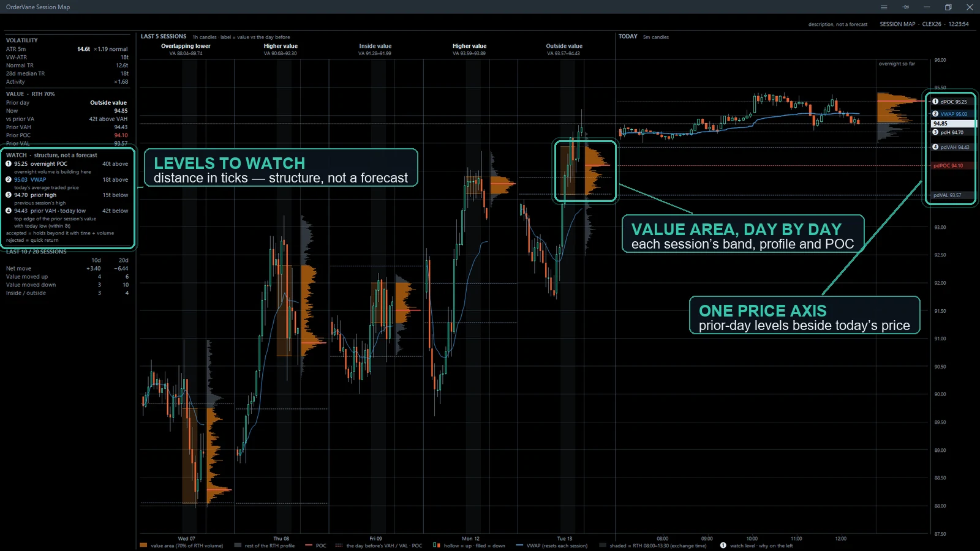Viewport: 980px width, 551px height.
Task: Click the orange value area legend swatch
Action: pos(143,545)
